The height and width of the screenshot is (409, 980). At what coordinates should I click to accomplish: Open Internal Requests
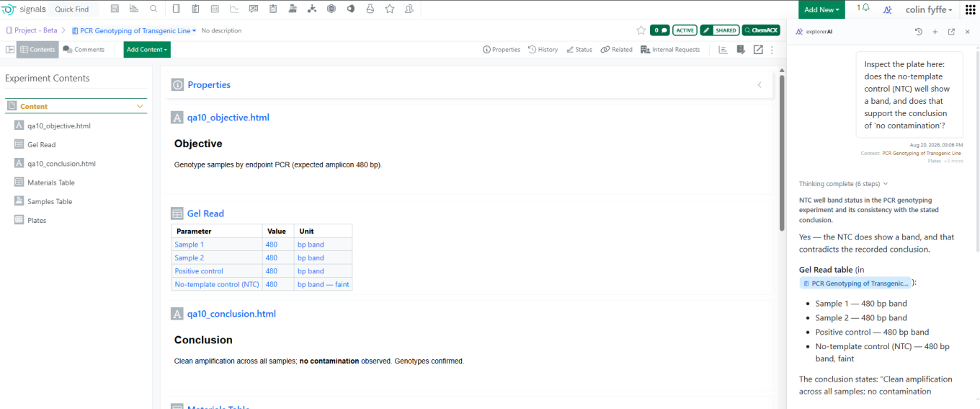pos(670,50)
